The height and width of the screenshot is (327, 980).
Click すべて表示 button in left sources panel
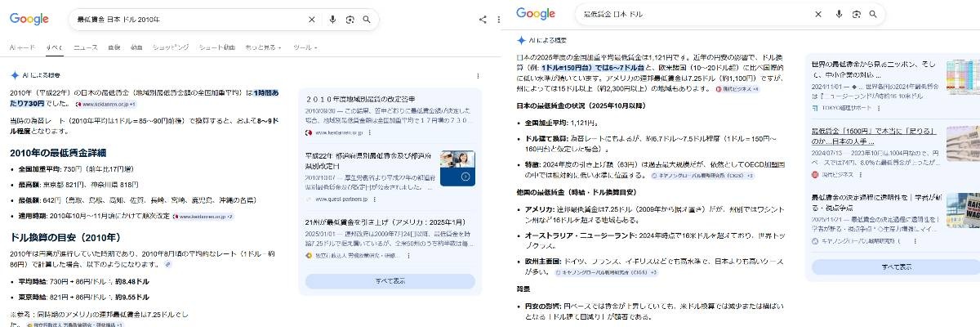390,280
